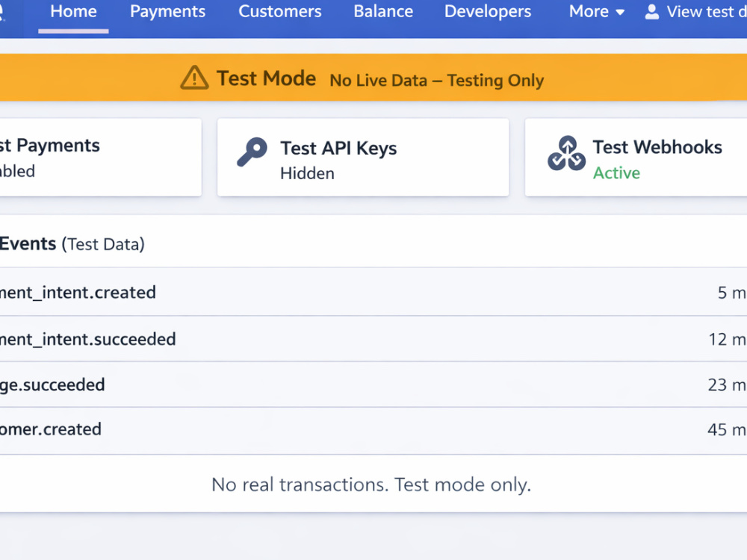Switch to the Balance tab
This screenshot has width=747, height=560.
(383, 11)
